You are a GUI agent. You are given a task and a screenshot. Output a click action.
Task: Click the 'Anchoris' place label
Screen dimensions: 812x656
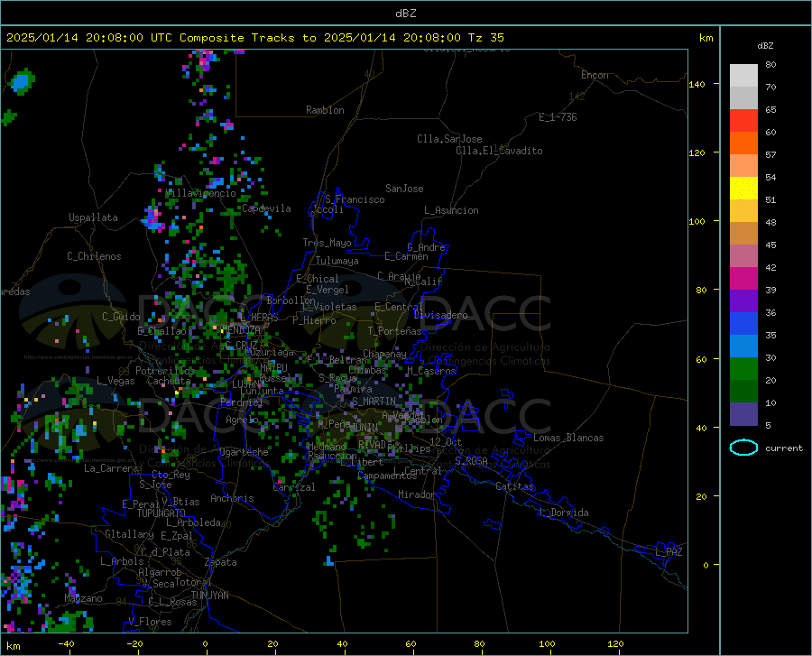(232, 499)
